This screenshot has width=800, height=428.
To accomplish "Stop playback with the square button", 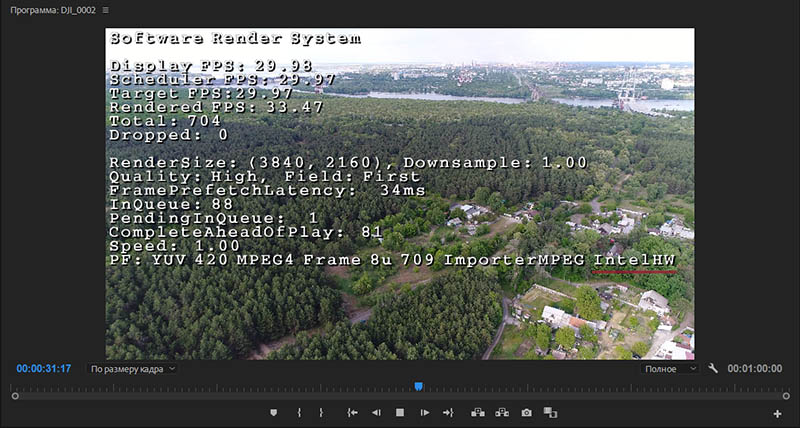I will [400, 413].
